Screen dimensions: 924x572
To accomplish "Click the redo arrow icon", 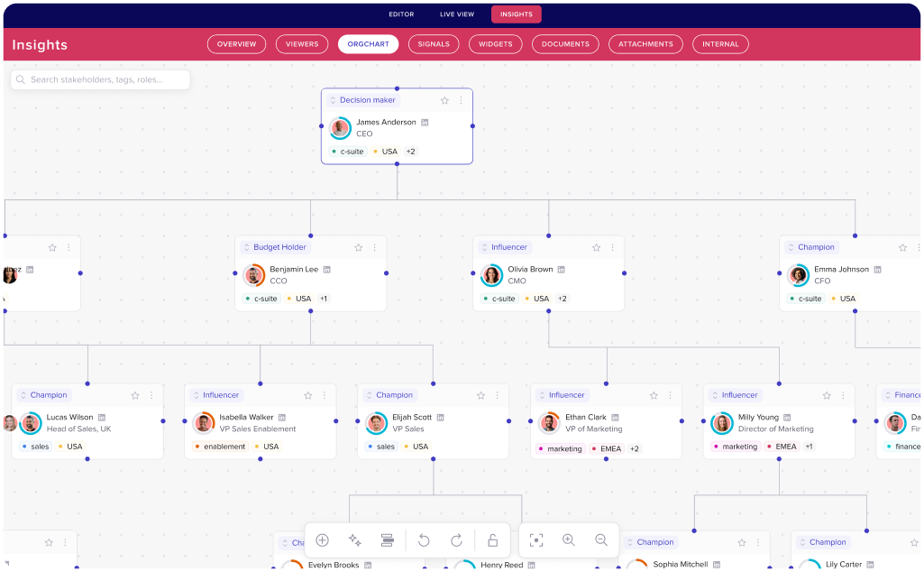I will (x=456, y=540).
